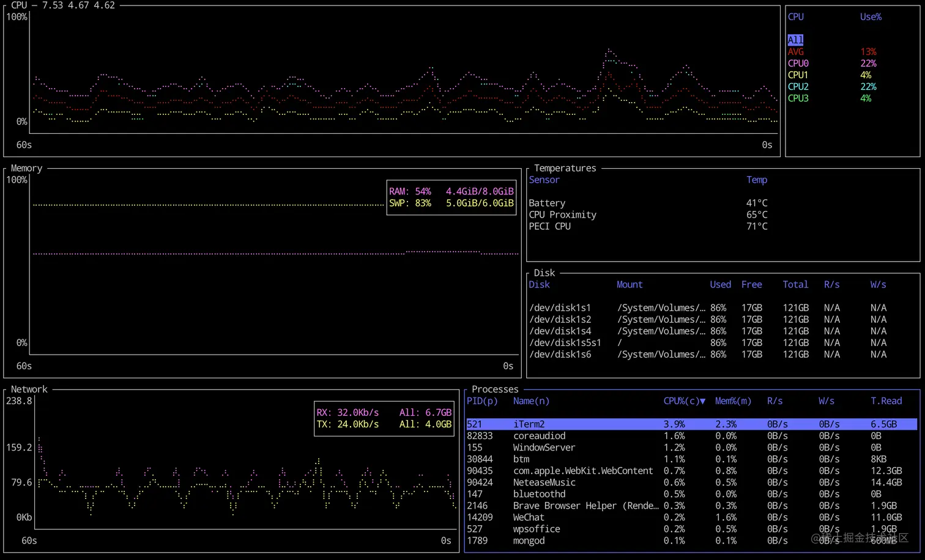Click the processes R/s column header
Viewport: 925px width, 560px height.
pos(775,401)
